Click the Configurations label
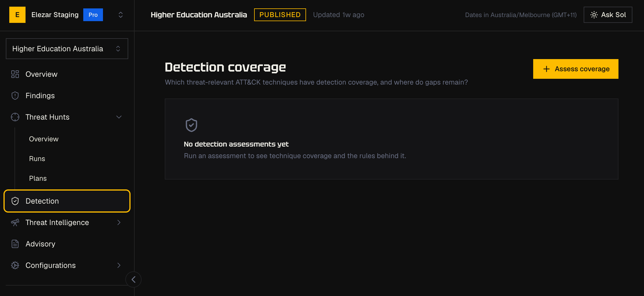Screen dimensions: 644x296 [x=50, y=265]
